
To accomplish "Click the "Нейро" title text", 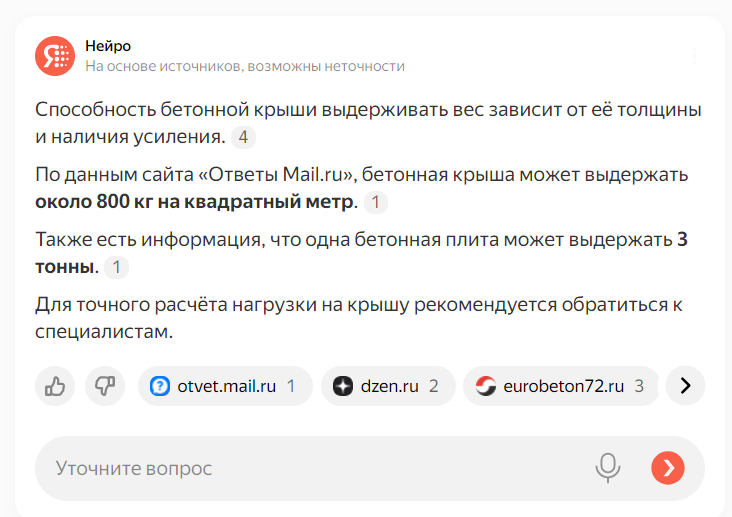I will [x=108, y=46].
